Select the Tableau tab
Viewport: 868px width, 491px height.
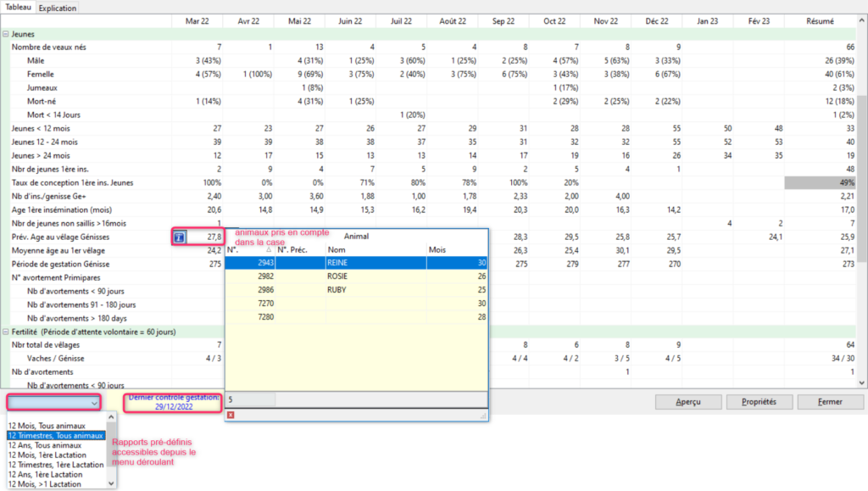pyautogui.click(x=18, y=8)
